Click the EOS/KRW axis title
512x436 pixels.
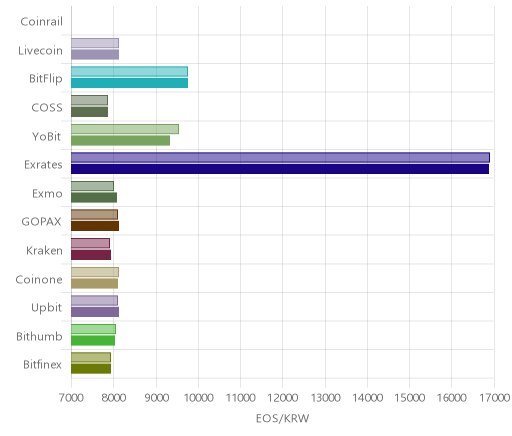282,418
